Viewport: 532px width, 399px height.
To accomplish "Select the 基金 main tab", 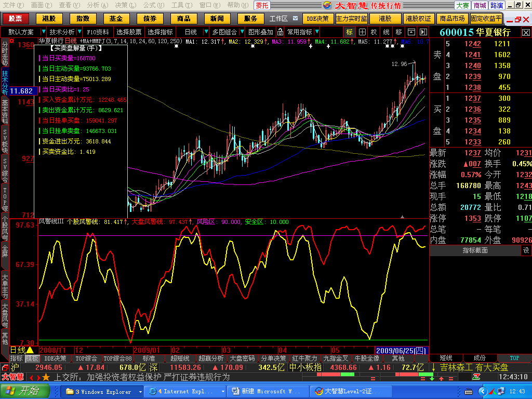I will (116, 18).
